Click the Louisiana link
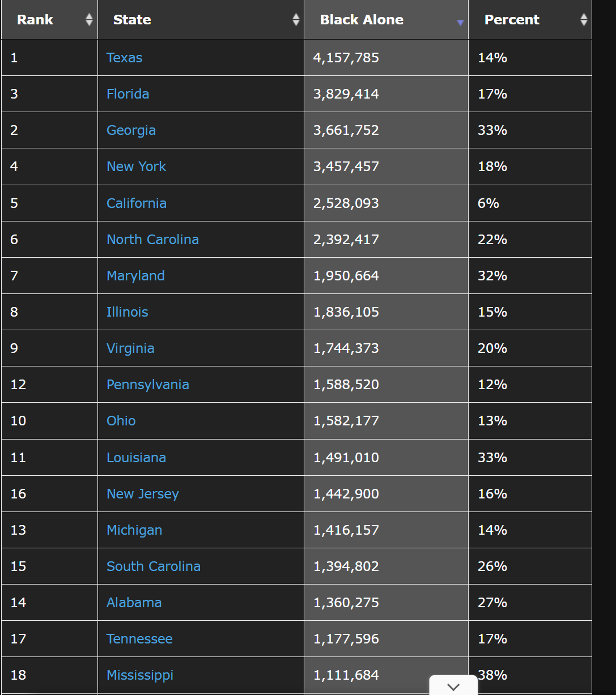The width and height of the screenshot is (616, 695). (136, 458)
